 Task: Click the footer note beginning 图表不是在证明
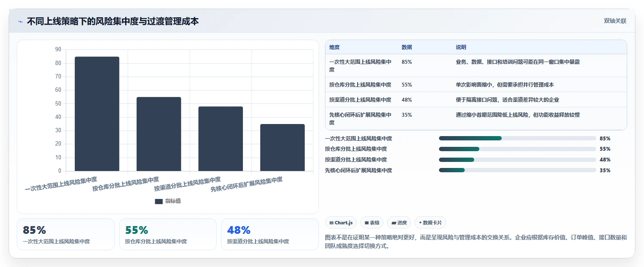pyautogui.click(x=476, y=242)
